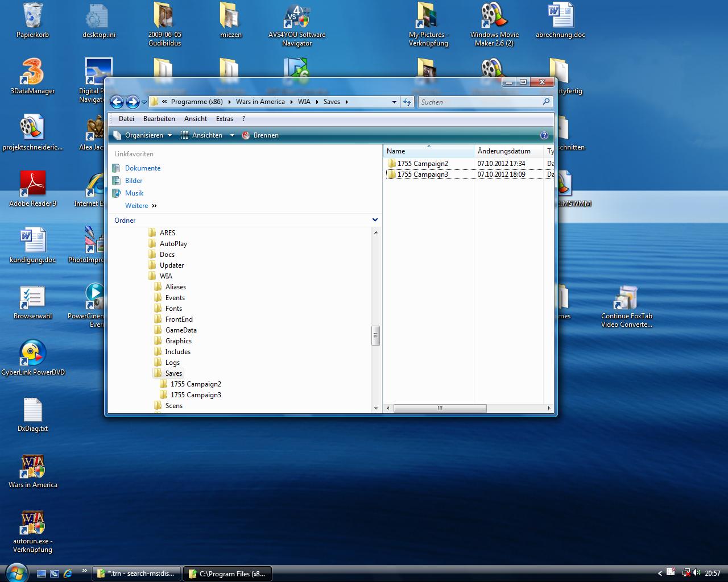The height and width of the screenshot is (582, 728).
Task: Open Adobe Reader 9 desktop icon
Action: tap(32, 184)
